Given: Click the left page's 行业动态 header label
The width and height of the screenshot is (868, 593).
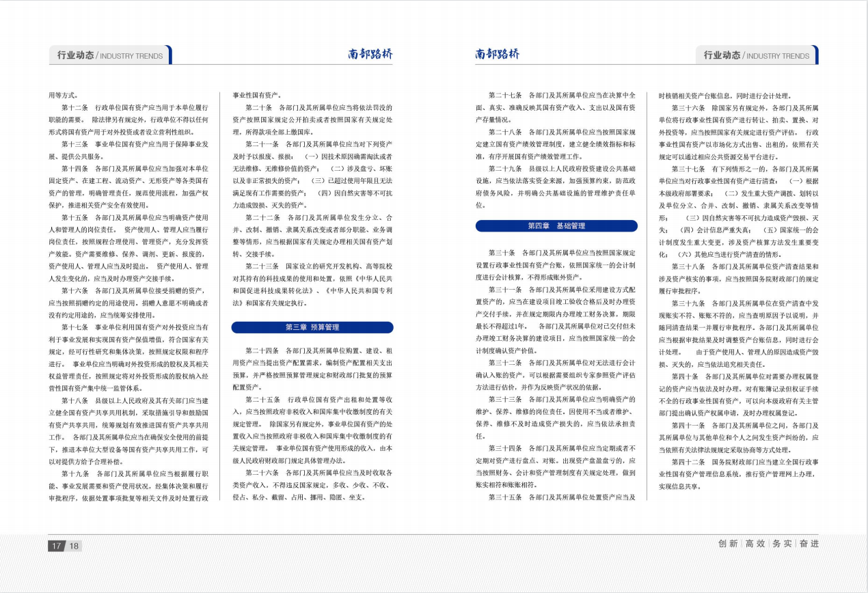Looking at the screenshot, I should (x=77, y=55).
